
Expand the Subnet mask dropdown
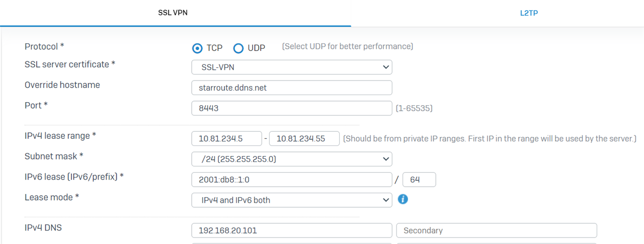click(x=292, y=159)
